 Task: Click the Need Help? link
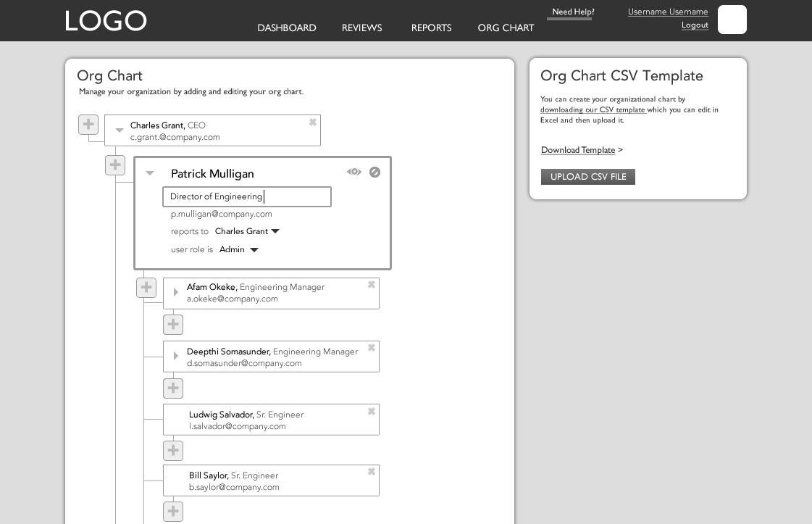tap(573, 12)
